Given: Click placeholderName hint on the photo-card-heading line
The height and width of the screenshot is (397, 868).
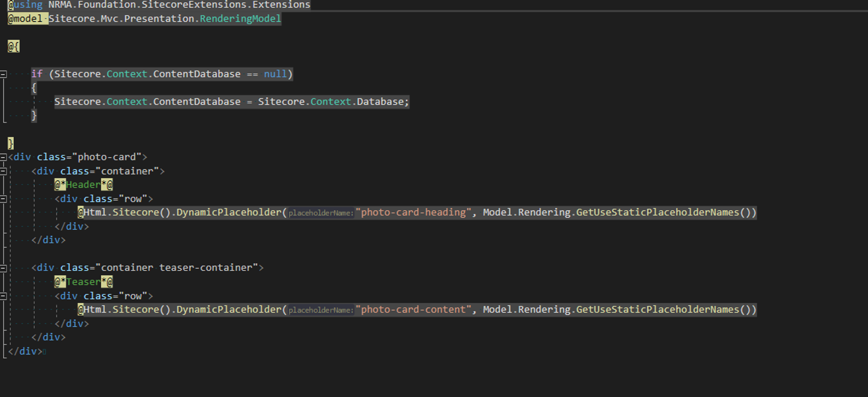Looking at the screenshot, I should point(321,213).
